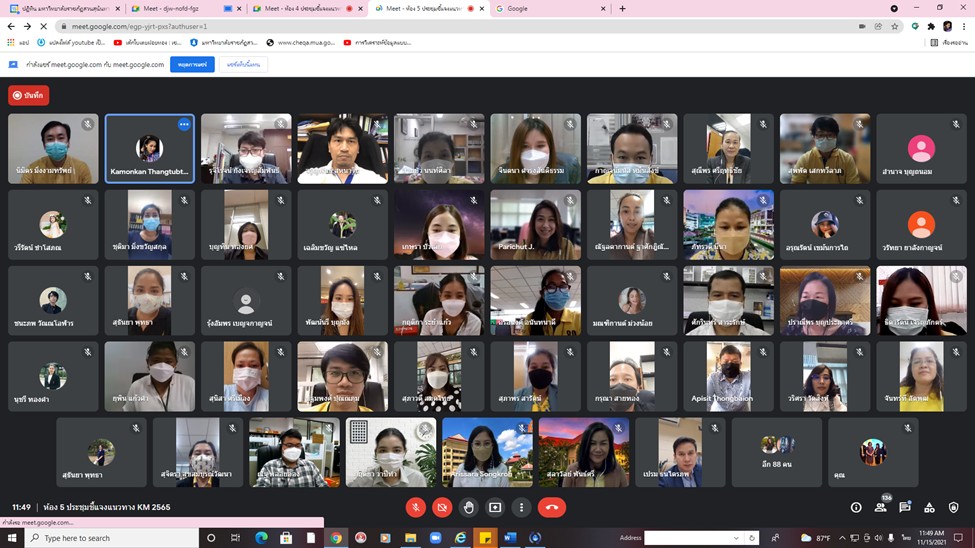The width and height of the screenshot is (975, 548).
Task: Open the meeting details info icon
Action: [x=856, y=507]
